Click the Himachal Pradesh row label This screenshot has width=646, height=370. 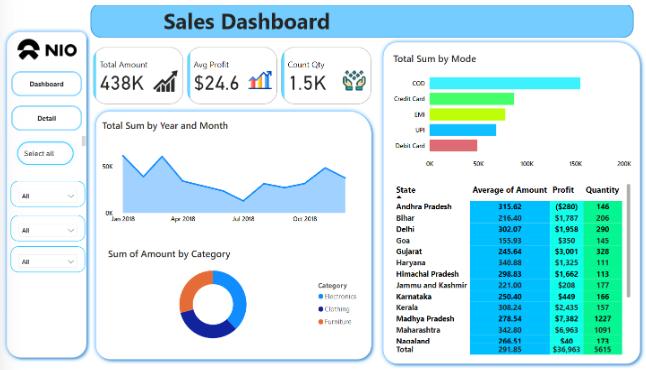427,274
